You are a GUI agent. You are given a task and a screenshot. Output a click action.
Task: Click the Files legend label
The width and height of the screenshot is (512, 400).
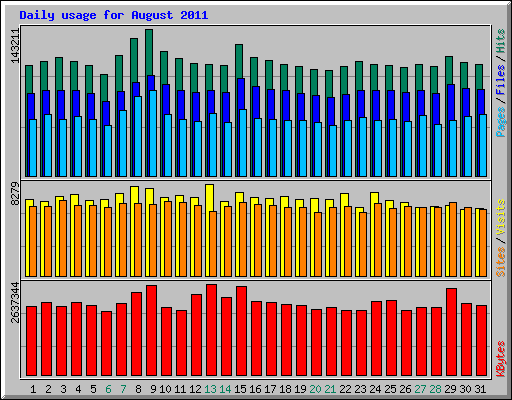(501, 80)
